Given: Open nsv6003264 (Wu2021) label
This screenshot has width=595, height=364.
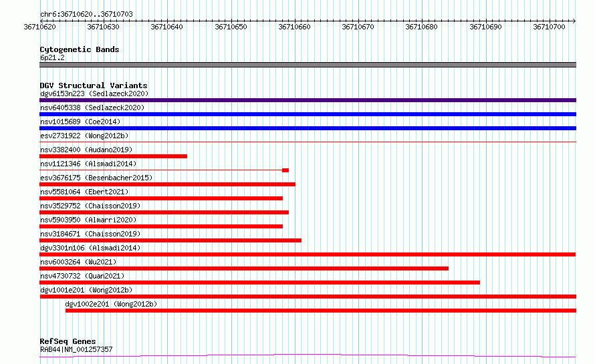Looking at the screenshot, I should tap(78, 262).
